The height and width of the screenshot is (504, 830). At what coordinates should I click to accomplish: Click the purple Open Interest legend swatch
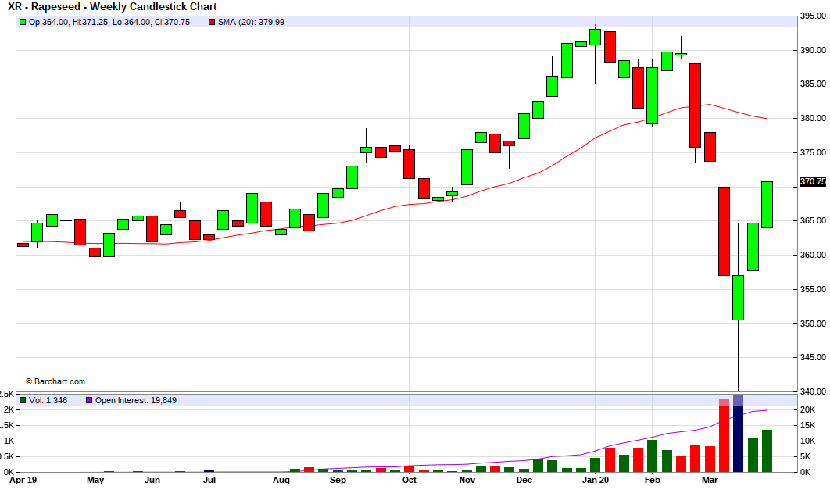pyautogui.click(x=89, y=400)
